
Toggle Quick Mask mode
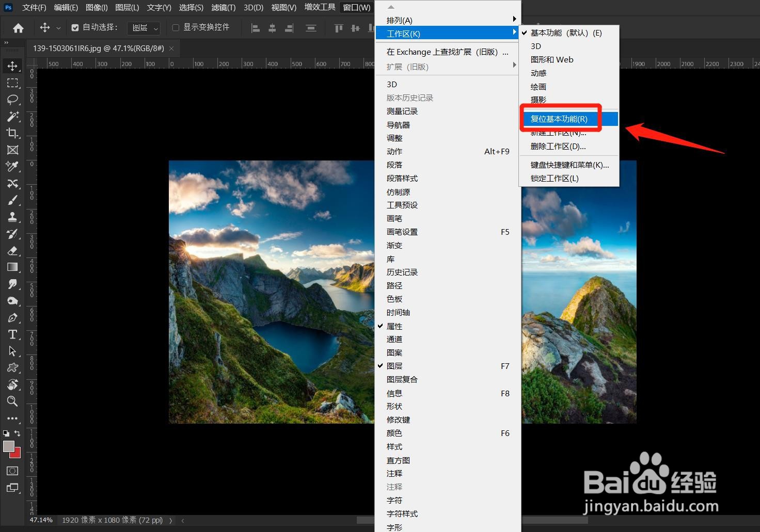tap(12, 471)
